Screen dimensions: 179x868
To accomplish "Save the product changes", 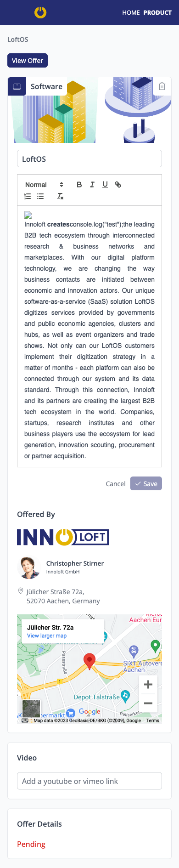I will 146,483.
